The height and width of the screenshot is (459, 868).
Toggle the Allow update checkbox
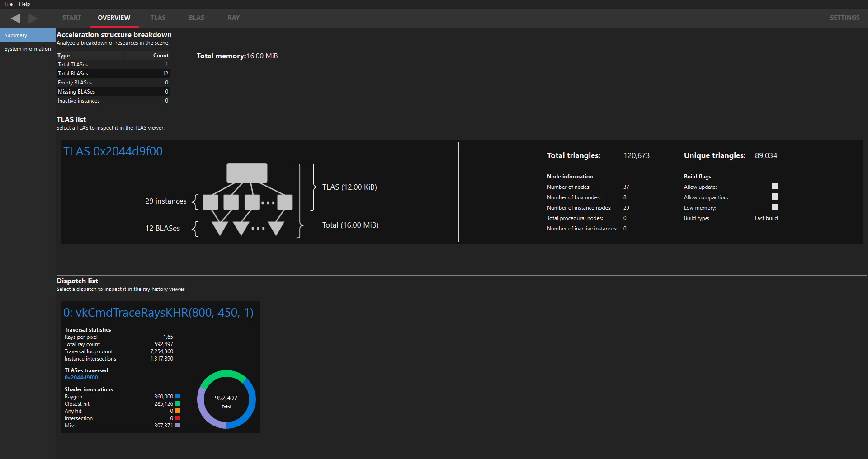coord(774,186)
